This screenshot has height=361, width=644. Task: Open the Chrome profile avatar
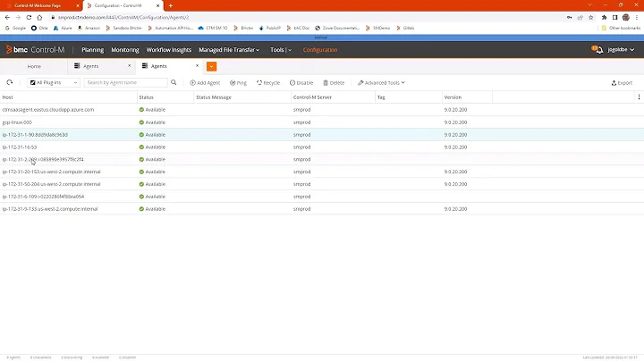[626, 17]
